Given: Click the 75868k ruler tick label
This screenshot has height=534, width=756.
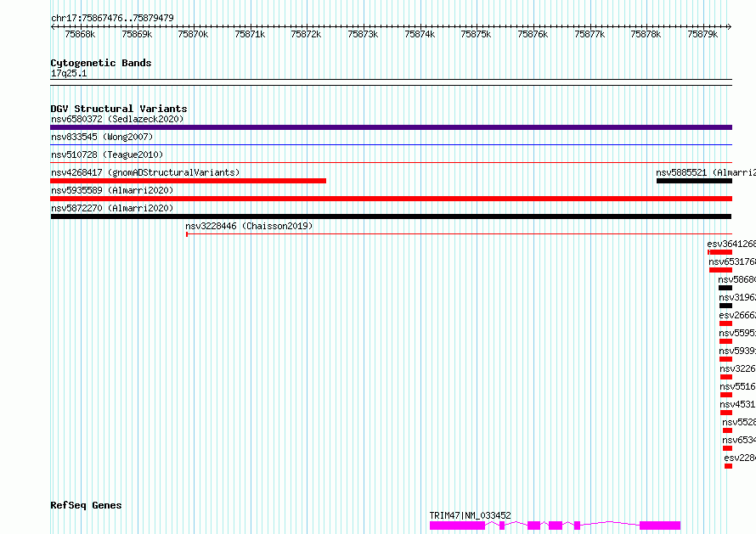Looking at the screenshot, I should pyautogui.click(x=80, y=34).
